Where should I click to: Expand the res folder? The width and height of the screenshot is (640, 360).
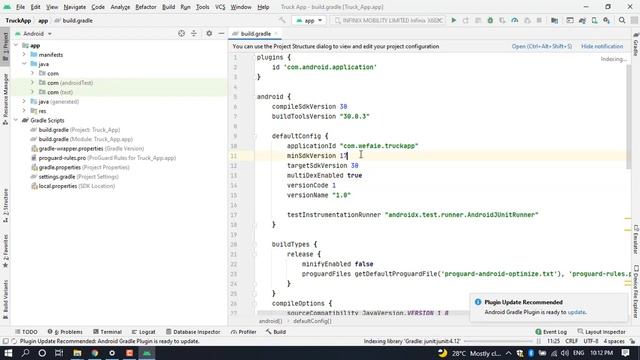[x=24, y=111]
